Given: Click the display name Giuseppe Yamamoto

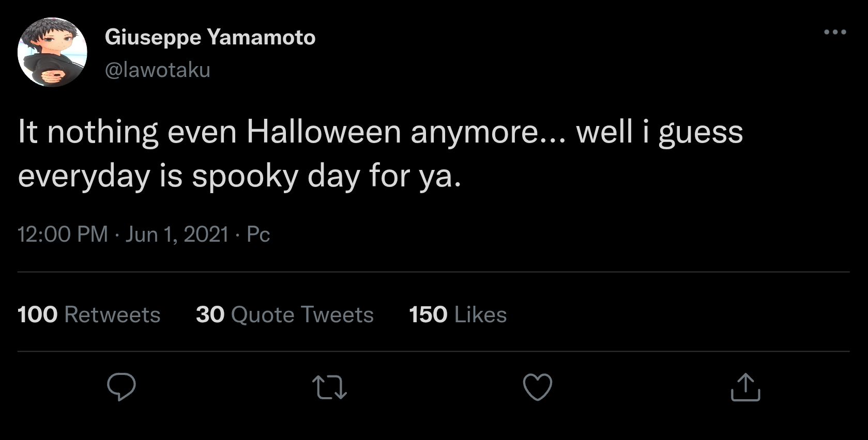Looking at the screenshot, I should [210, 37].
